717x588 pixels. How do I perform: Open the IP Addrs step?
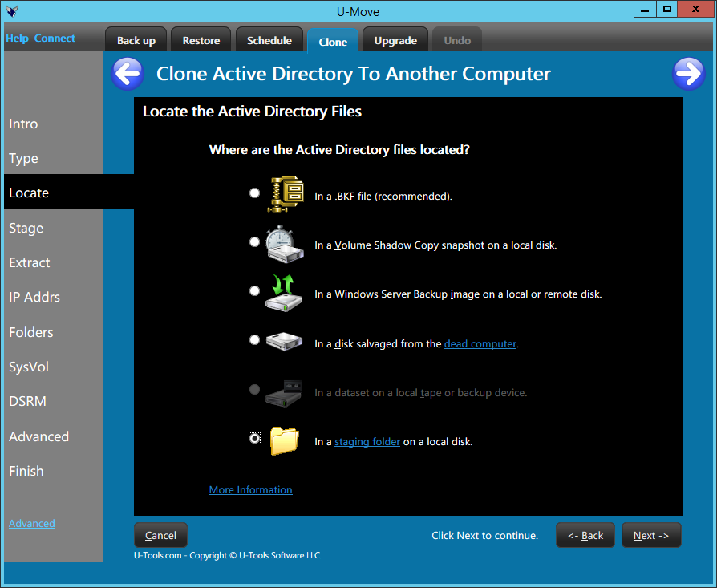[34, 297]
